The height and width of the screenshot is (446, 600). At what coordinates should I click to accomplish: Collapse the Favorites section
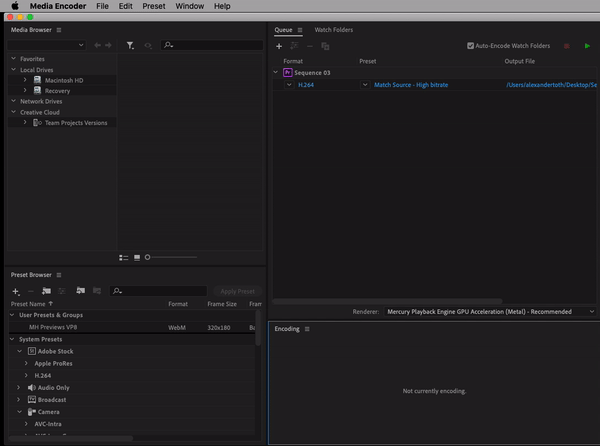click(13, 59)
